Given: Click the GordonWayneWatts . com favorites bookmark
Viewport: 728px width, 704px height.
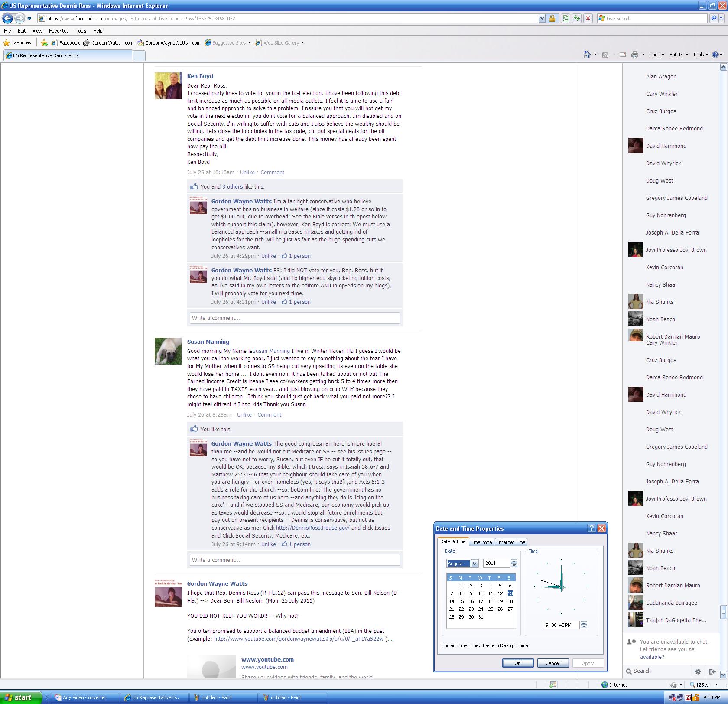Looking at the screenshot, I should [x=169, y=43].
